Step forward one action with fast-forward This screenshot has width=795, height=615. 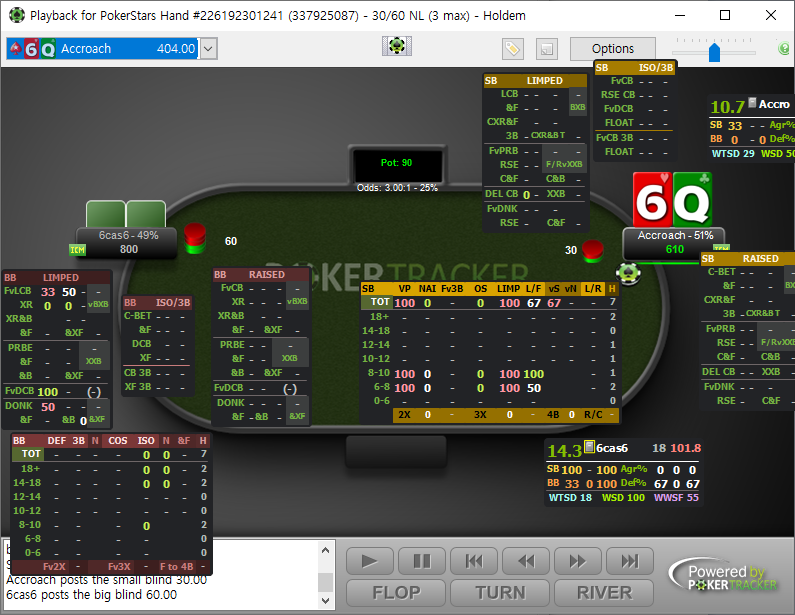pyautogui.click(x=578, y=561)
